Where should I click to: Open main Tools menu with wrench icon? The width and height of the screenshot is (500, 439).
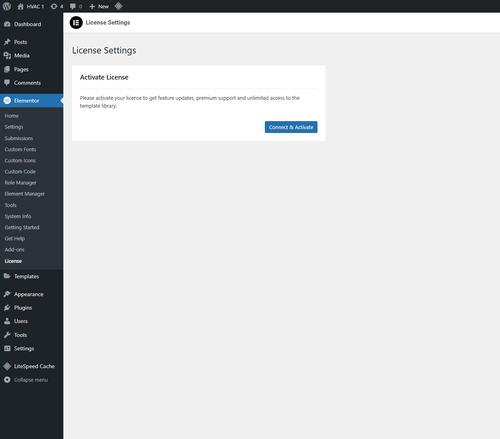(x=31, y=335)
